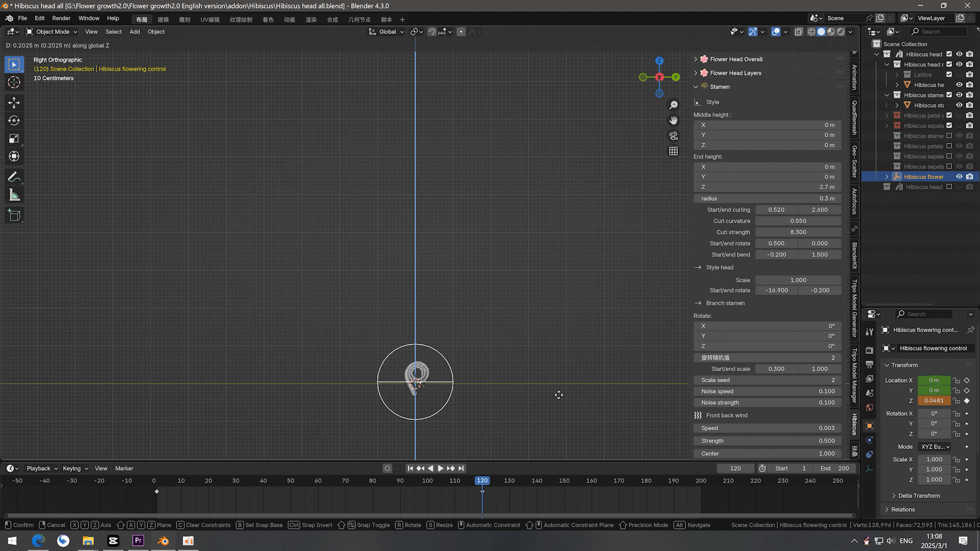Open the Animation sidebar tab
This screenshot has height=551, width=980.
click(854, 77)
